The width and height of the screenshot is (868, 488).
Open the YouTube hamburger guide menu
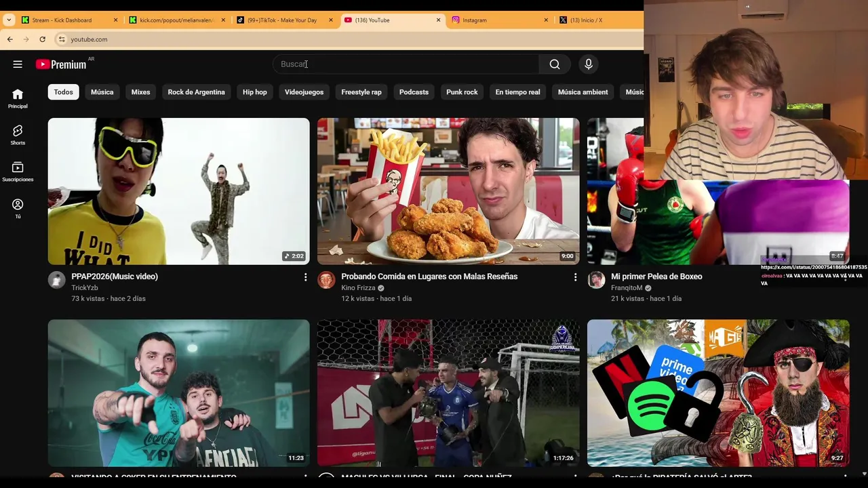18,64
